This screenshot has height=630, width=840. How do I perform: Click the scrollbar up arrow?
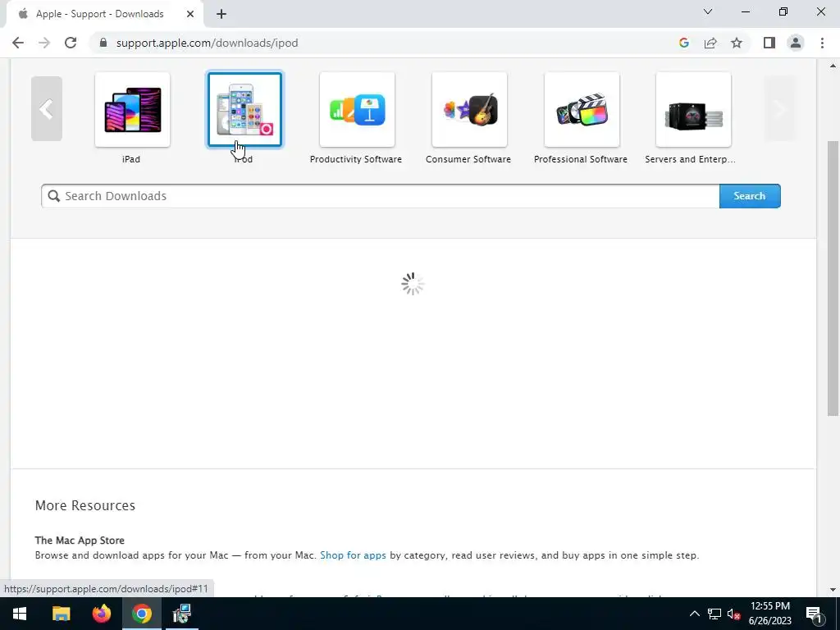coord(833,66)
